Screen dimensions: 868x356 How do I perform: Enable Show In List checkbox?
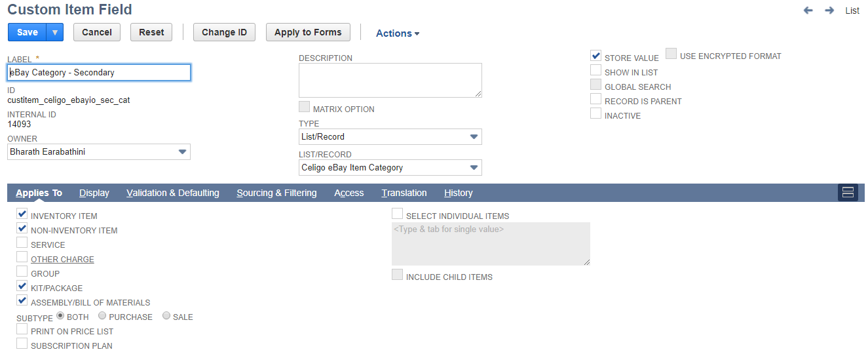pyautogui.click(x=595, y=70)
